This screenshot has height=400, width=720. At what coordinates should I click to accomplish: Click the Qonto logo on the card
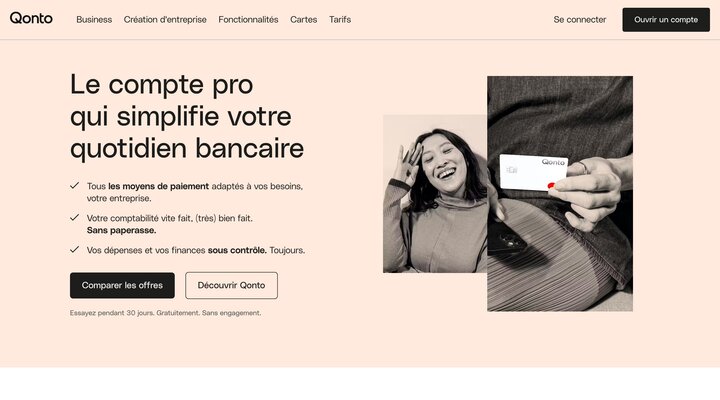coord(553,162)
